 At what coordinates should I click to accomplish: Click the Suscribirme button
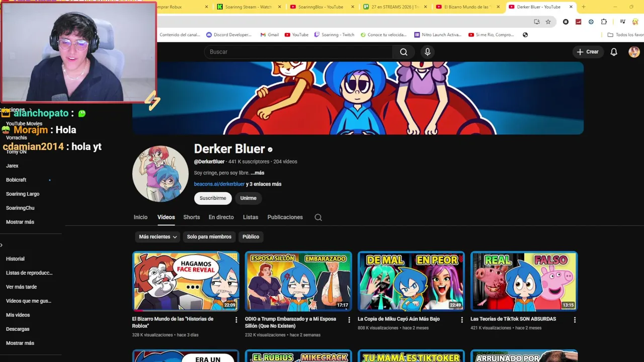pyautogui.click(x=213, y=198)
